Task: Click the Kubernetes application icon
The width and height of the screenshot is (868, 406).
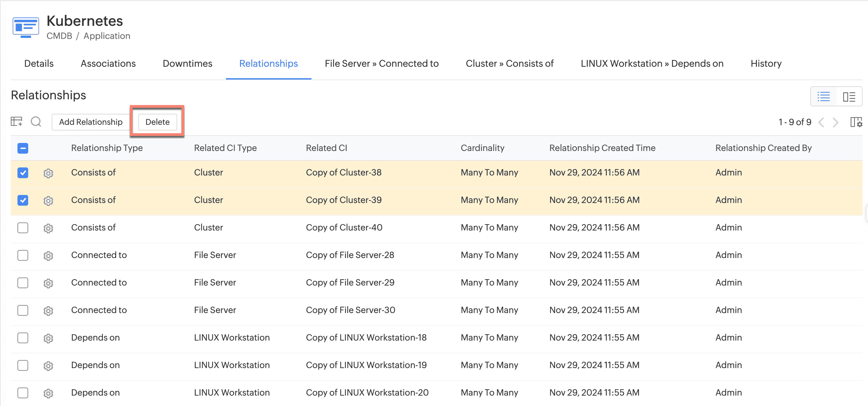Action: tap(26, 28)
